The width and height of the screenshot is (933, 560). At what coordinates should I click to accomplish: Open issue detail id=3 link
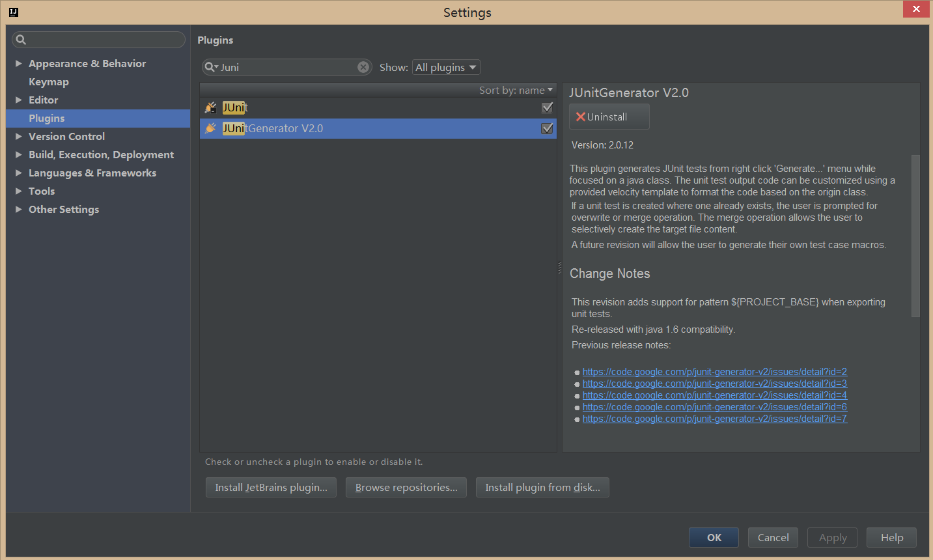[714, 384]
